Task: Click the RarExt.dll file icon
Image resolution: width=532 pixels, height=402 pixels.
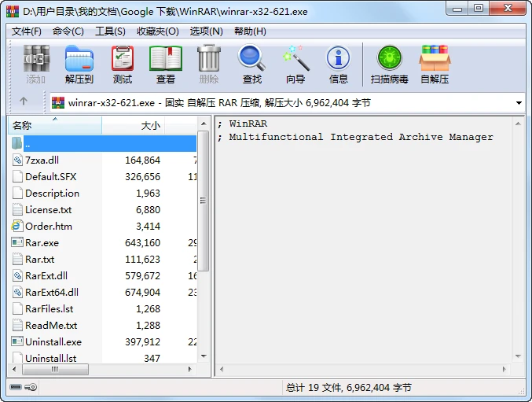Action: [x=17, y=275]
